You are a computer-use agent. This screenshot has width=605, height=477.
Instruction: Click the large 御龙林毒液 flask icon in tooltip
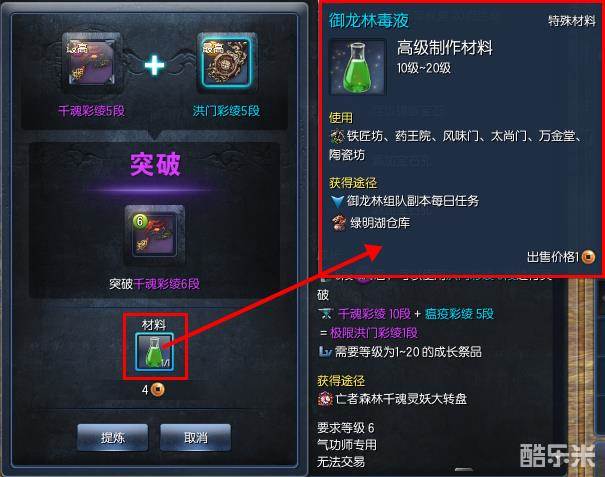tap(358, 67)
